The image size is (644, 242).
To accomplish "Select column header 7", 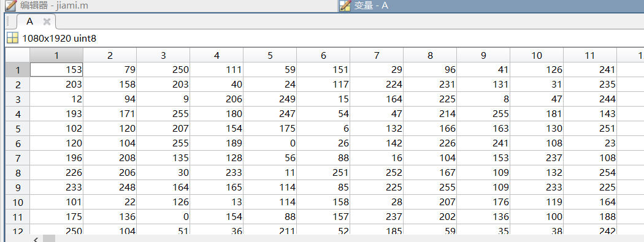I will click(377, 55).
